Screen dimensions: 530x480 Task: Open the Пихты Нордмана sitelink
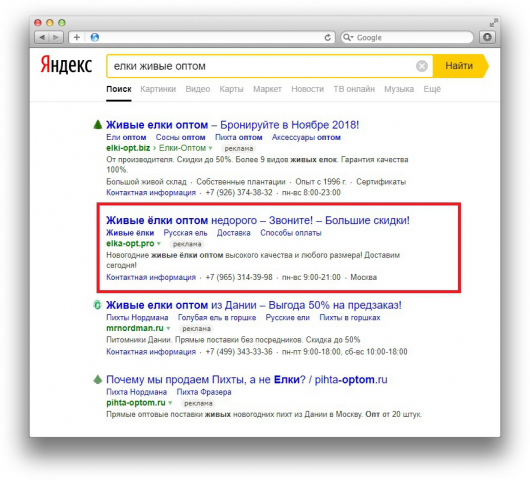[x=137, y=318]
